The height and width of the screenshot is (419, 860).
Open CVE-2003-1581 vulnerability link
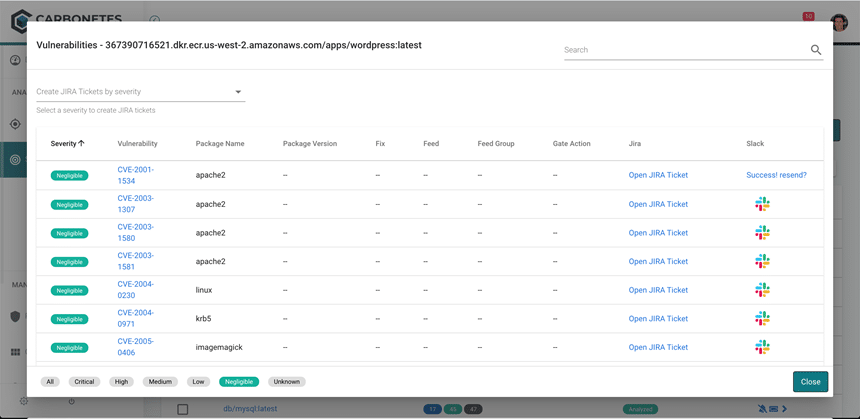pos(135,261)
